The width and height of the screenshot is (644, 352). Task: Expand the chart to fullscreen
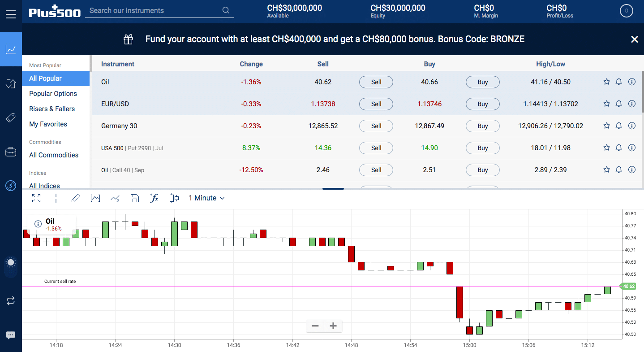(x=36, y=198)
